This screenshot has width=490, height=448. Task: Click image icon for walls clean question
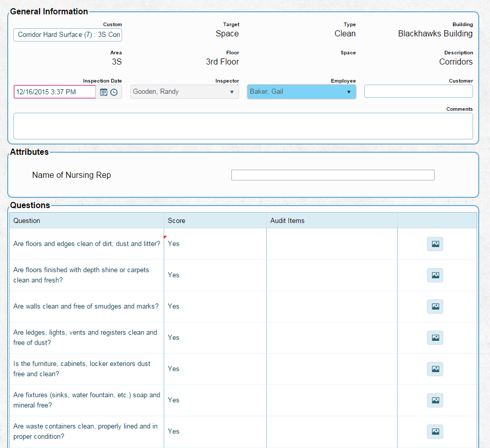(435, 307)
